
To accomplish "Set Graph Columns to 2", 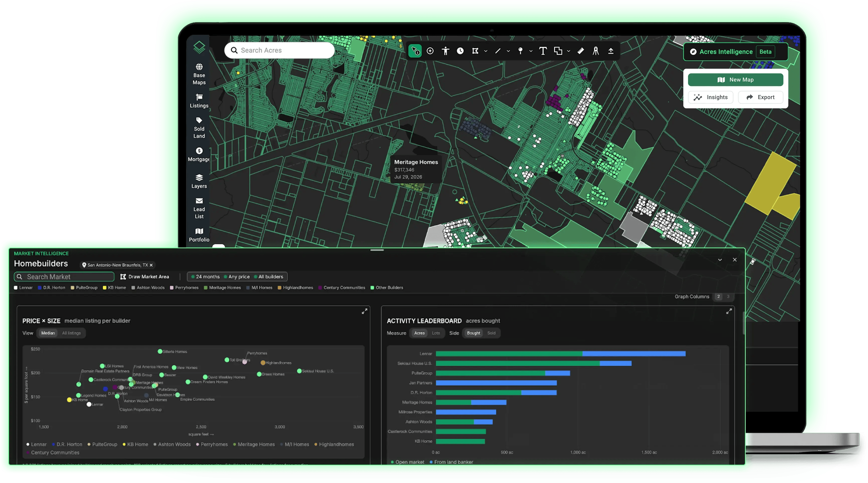I will pos(718,297).
